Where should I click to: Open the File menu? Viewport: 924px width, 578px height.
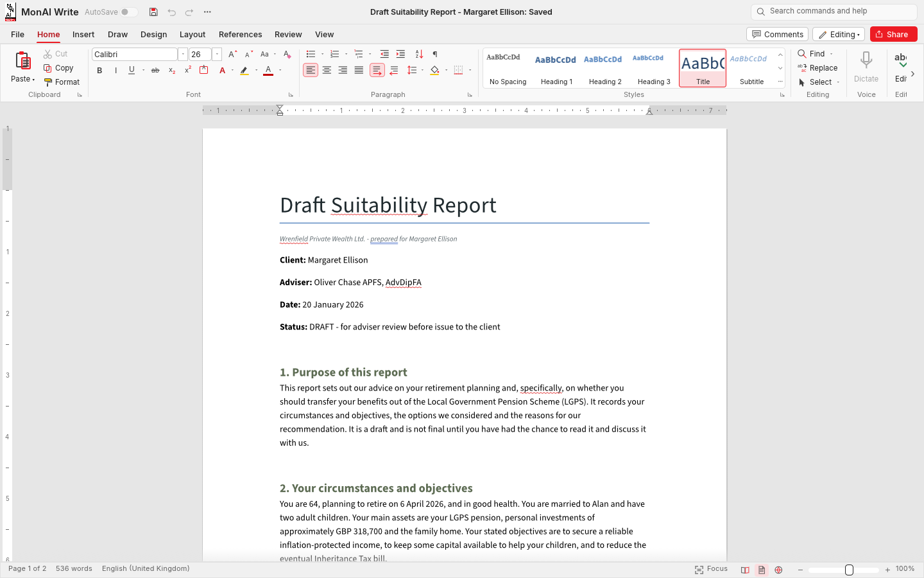[18, 35]
